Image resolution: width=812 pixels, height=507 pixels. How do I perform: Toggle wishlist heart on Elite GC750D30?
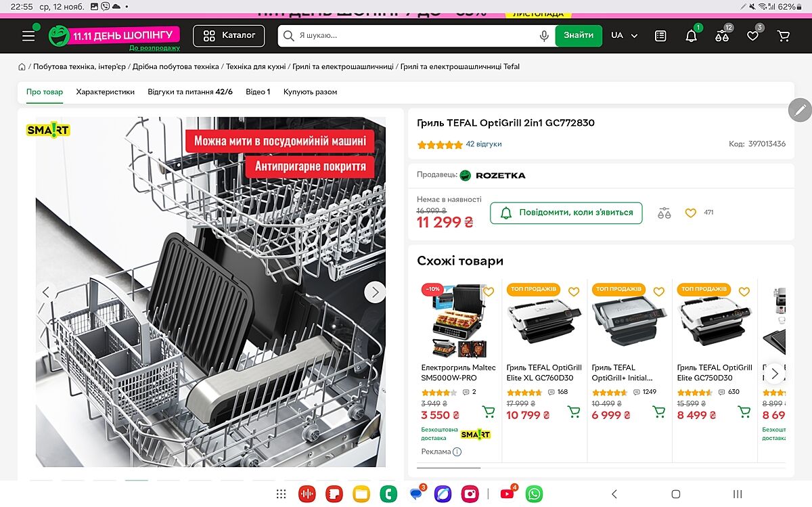coord(744,292)
